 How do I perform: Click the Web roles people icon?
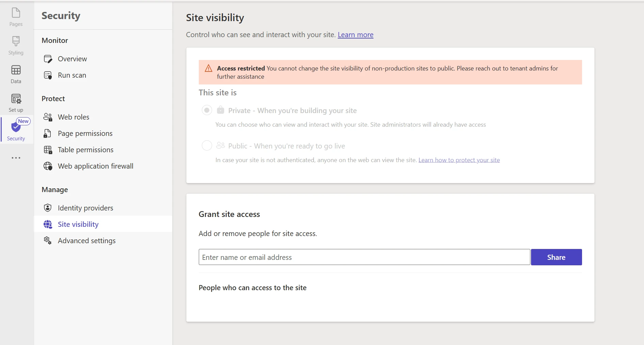pos(48,117)
